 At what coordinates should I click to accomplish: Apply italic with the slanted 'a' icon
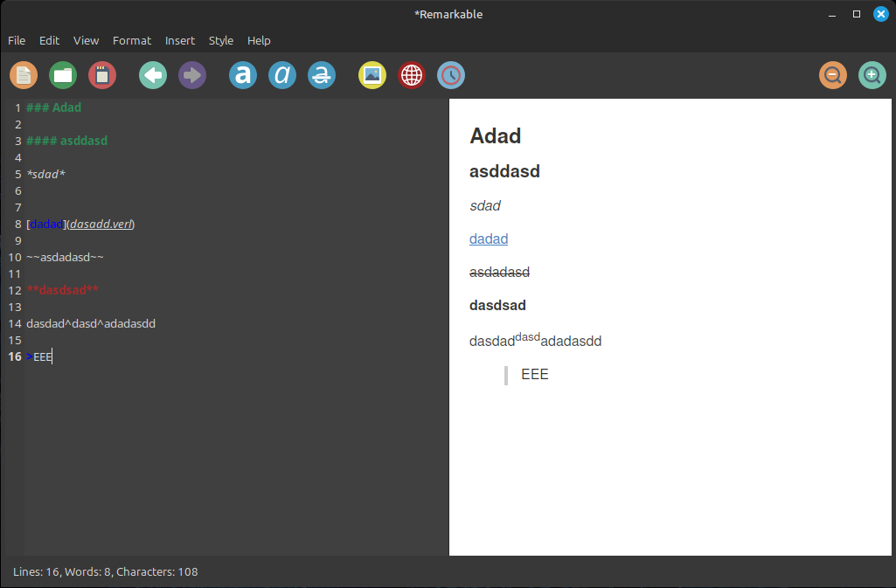pos(282,75)
